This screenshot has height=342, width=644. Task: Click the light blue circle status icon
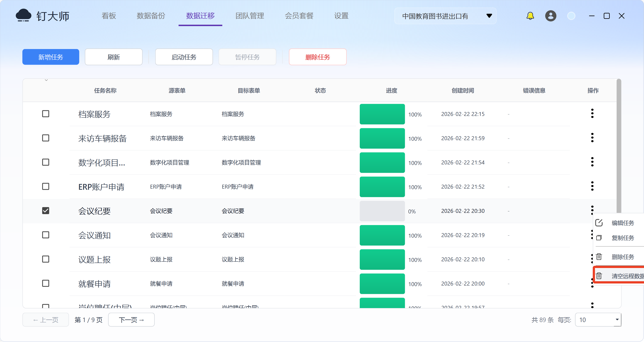coord(571,16)
